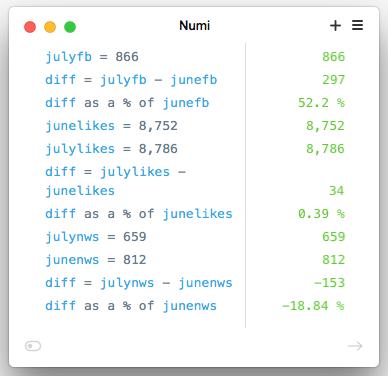Click the 297 result value
Viewport: 388px width, 376px height.
click(x=333, y=80)
